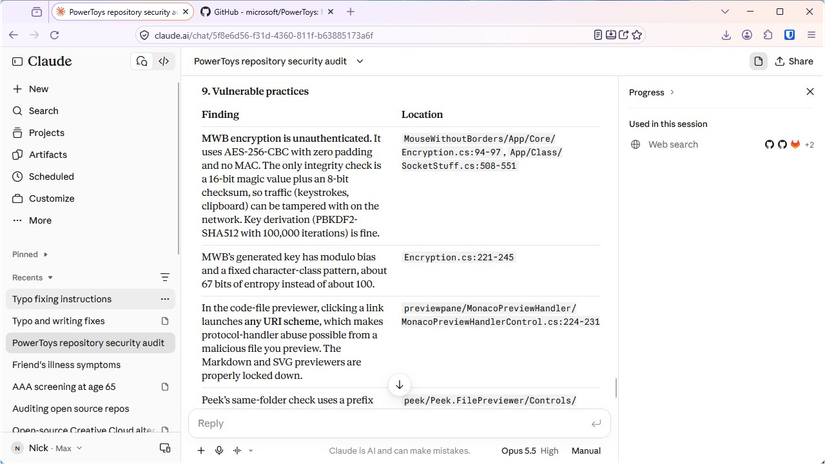Screen dimensions: 825x464
Task: Go back to the previous page
Action: tap(14, 35)
